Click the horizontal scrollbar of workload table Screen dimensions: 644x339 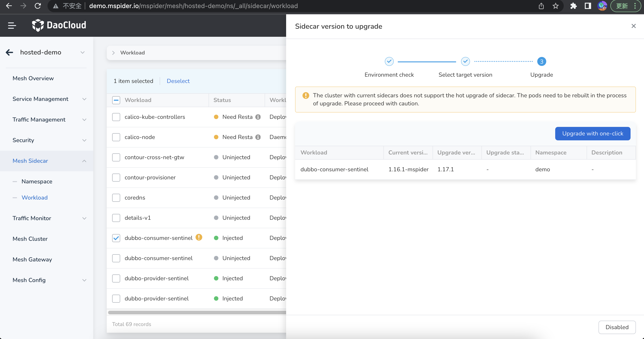click(x=197, y=313)
